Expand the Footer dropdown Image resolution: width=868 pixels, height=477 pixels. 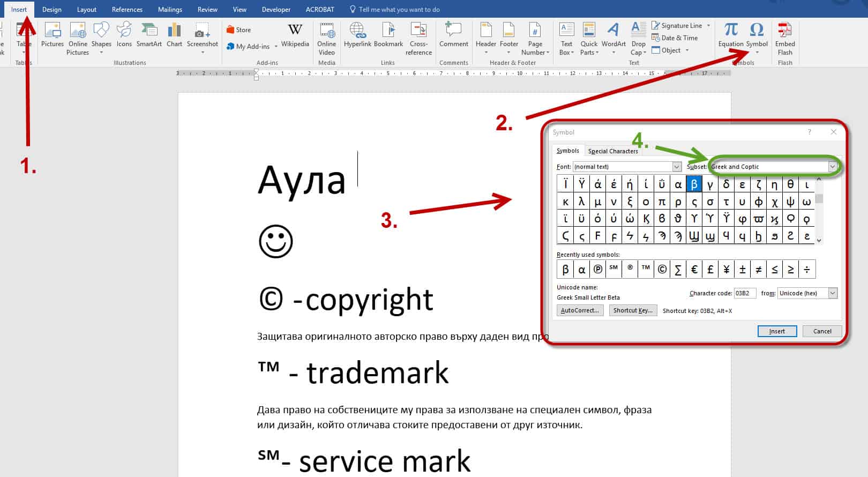(509, 53)
